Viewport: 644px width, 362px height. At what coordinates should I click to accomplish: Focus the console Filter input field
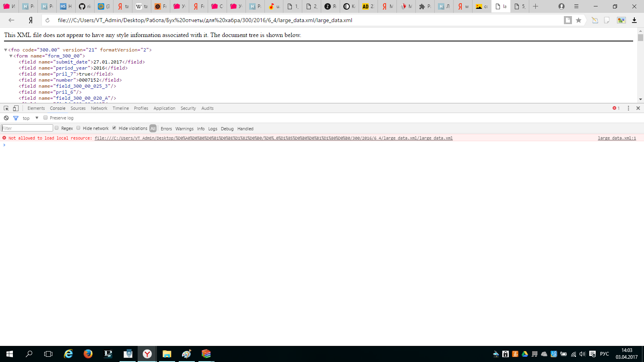27,128
